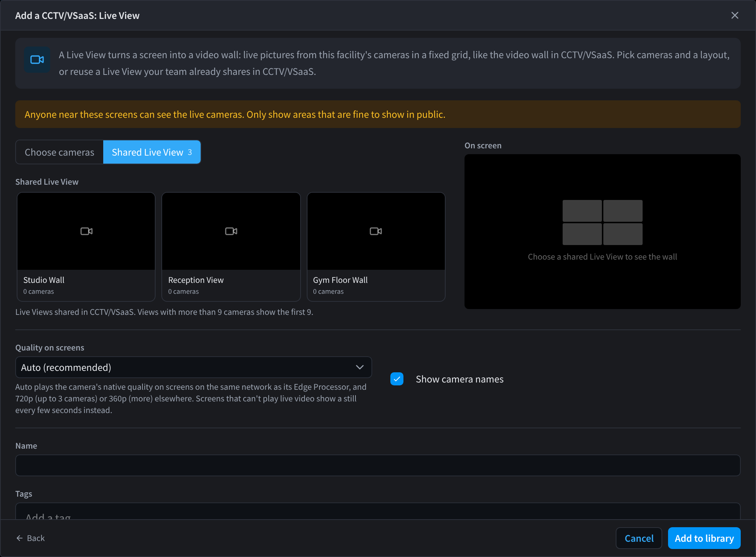
Task: Click the blue camera icon in info banner
Action: (x=37, y=60)
